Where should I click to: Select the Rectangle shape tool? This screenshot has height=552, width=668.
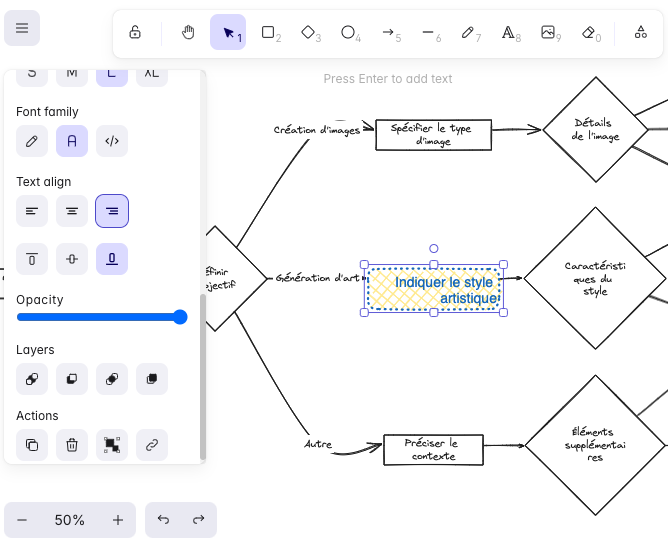(269, 33)
